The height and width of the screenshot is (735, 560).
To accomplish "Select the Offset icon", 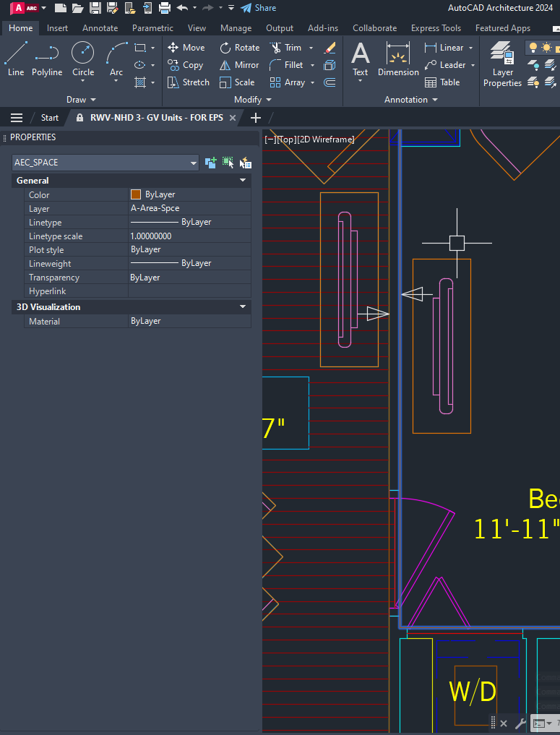I will (330, 82).
